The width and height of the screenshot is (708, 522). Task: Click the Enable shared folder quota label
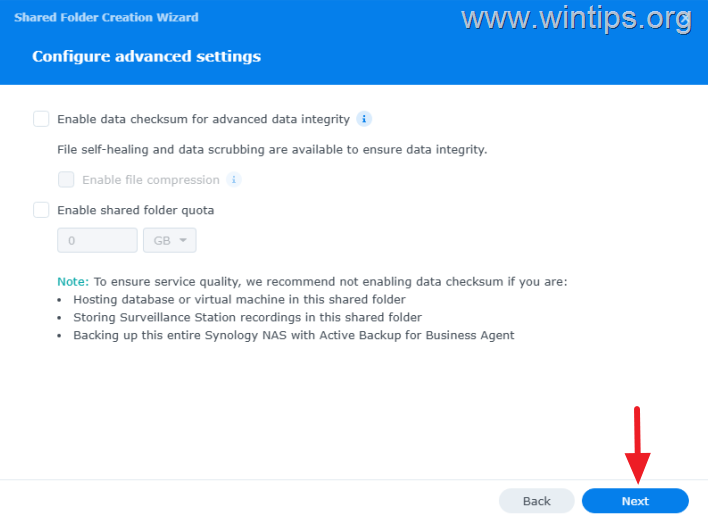coord(135,210)
